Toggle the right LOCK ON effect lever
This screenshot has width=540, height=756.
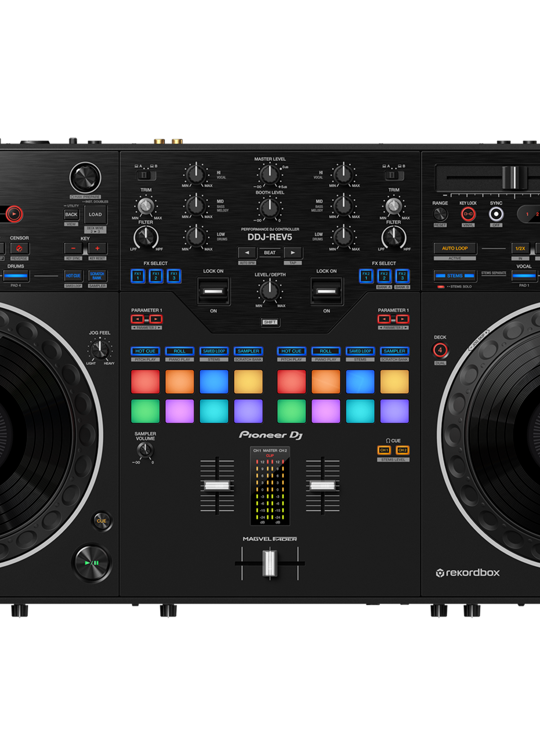pyautogui.click(x=326, y=292)
